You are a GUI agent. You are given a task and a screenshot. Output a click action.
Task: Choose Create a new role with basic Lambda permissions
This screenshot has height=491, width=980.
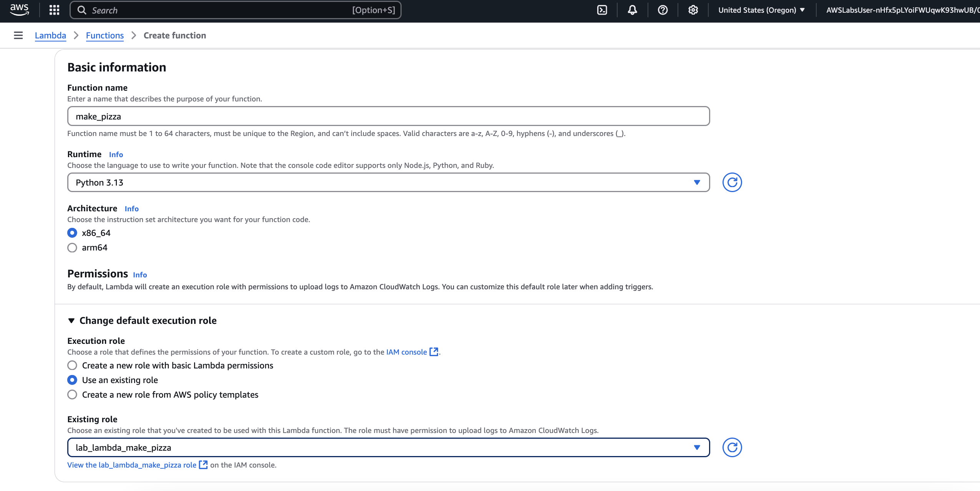point(72,365)
